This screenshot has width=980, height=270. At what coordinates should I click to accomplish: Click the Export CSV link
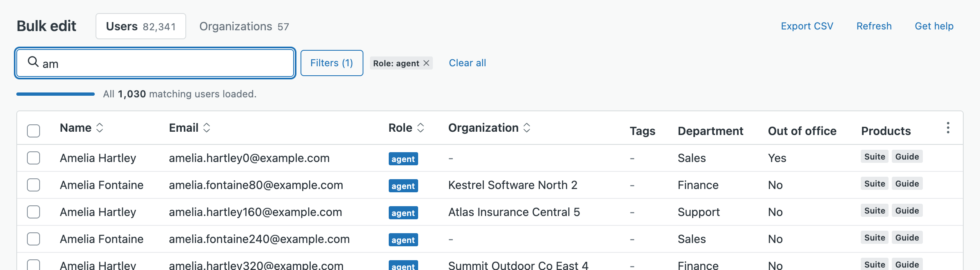pyautogui.click(x=807, y=26)
